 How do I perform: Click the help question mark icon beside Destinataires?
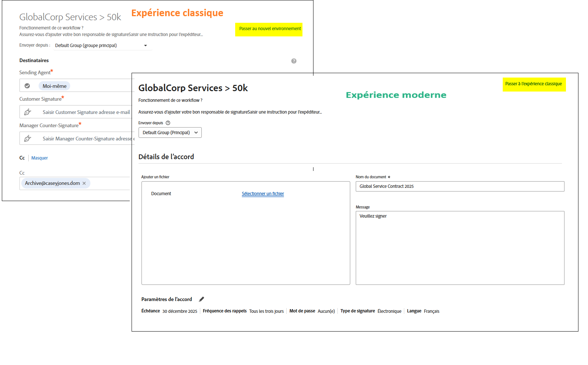tap(294, 61)
